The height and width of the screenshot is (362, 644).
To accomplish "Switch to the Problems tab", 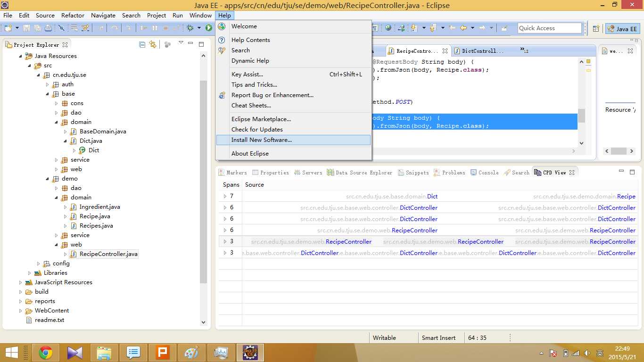I will pos(449,173).
